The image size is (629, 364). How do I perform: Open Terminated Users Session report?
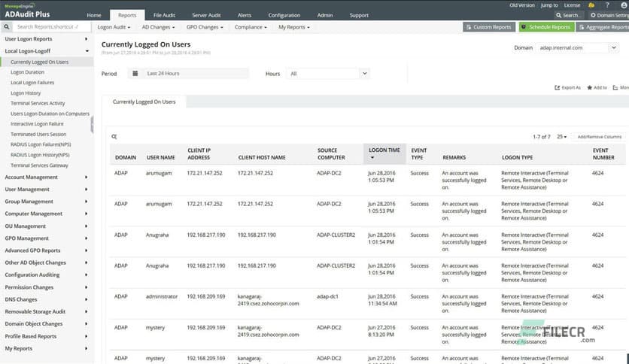pos(38,135)
